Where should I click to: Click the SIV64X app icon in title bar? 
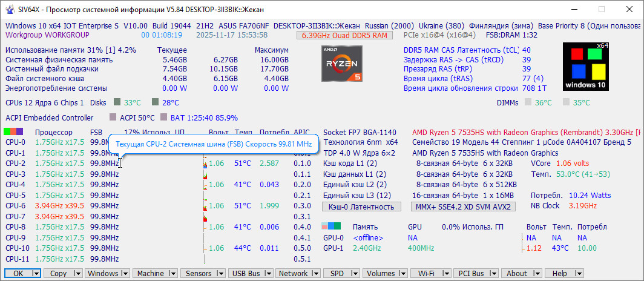pos(9,9)
